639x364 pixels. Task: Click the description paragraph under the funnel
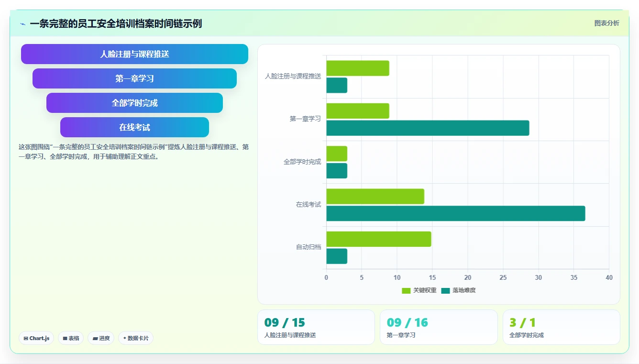point(133,152)
